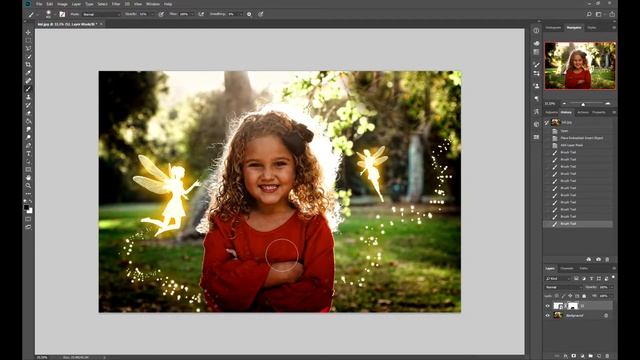Delete current state in History panel
The width and height of the screenshot is (640, 360).
[607, 259]
